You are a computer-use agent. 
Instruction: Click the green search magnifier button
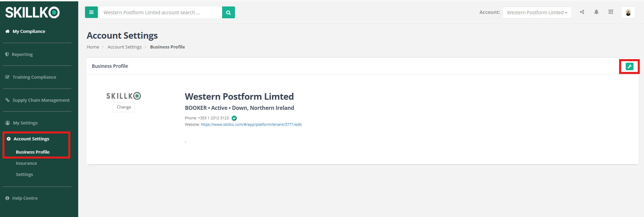[229, 13]
